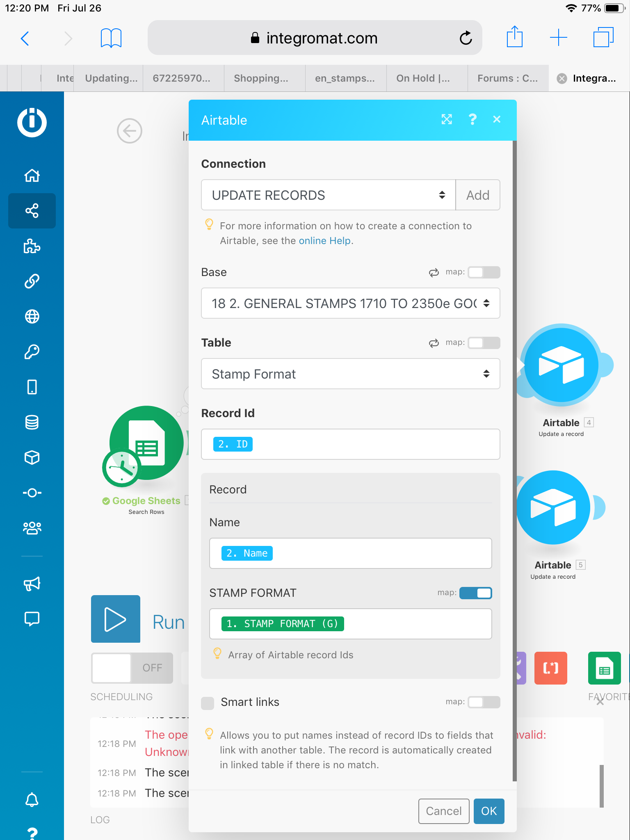This screenshot has height=840, width=630.
Task: Open notifications bell icon
Action: (32, 799)
